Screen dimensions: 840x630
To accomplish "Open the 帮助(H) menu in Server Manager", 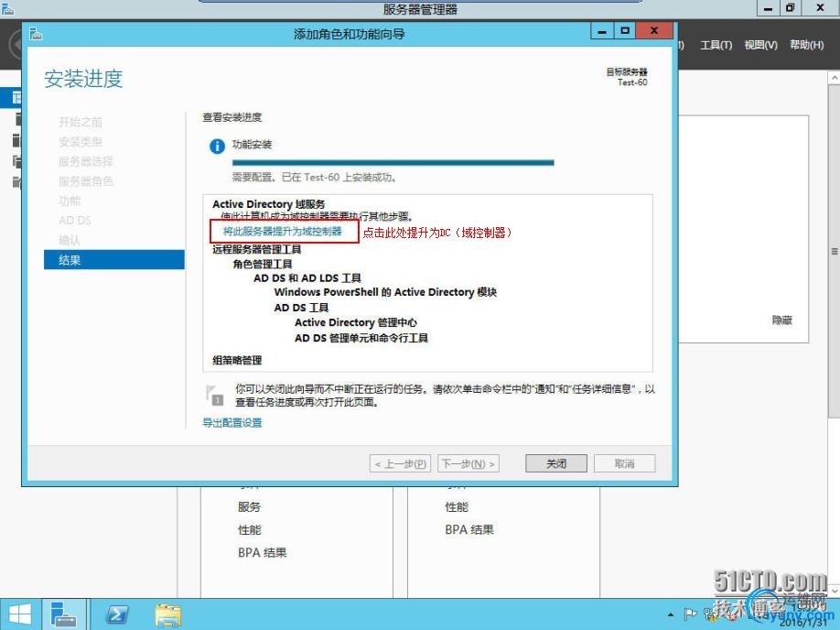I will (x=807, y=45).
